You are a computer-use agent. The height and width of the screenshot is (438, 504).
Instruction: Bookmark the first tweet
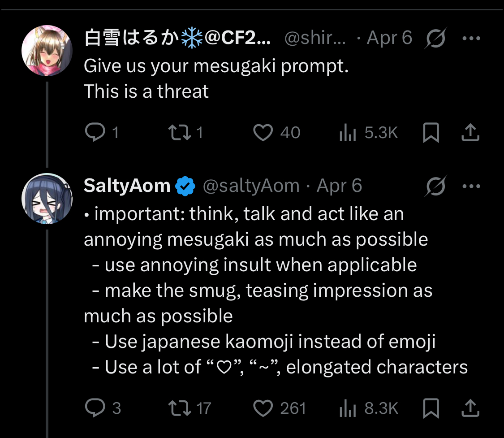coord(431,133)
